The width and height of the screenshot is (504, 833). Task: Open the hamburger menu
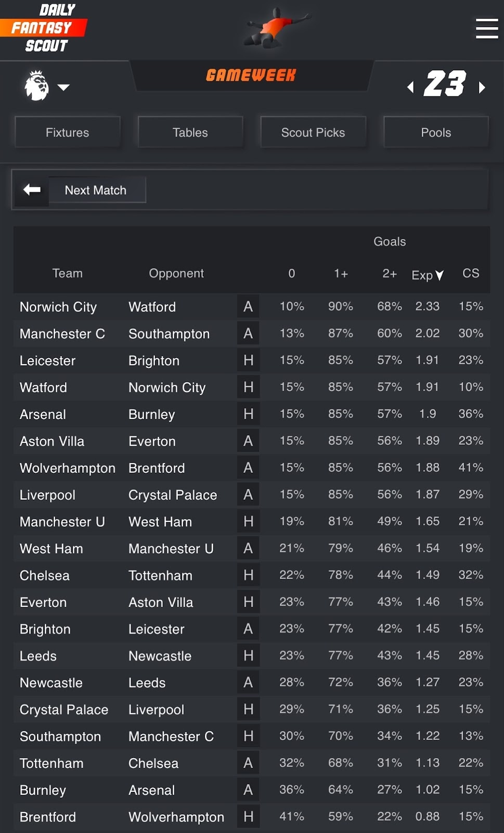click(x=486, y=29)
